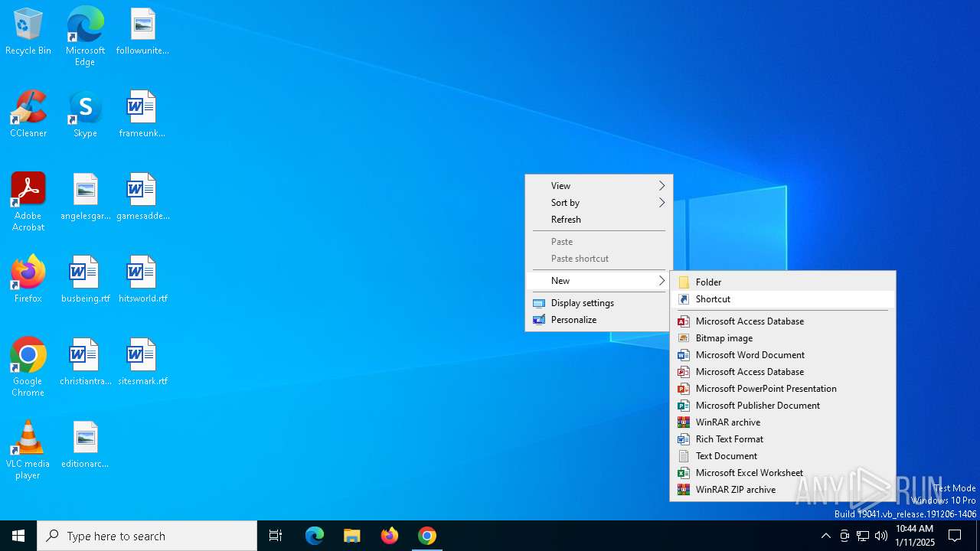Viewport: 980px width, 551px height.
Task: Create a new Shortcut
Action: [782, 299]
